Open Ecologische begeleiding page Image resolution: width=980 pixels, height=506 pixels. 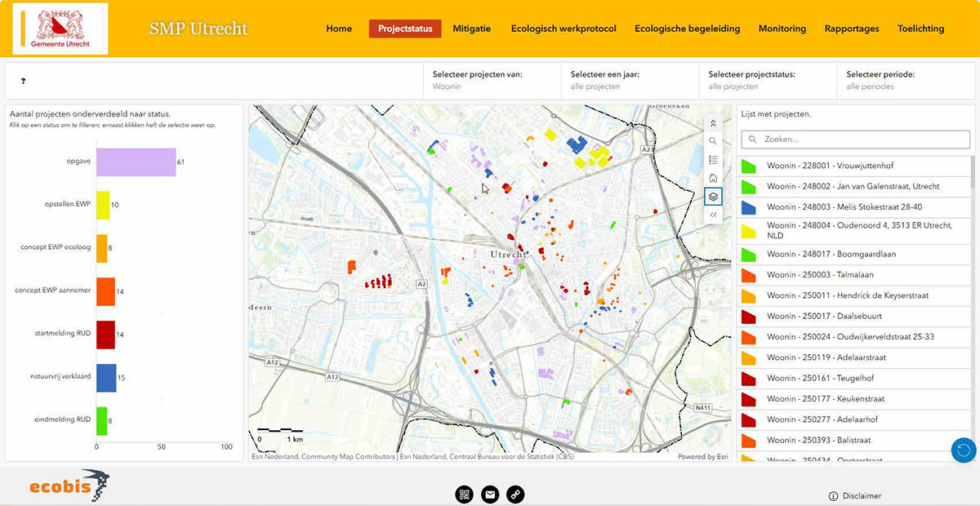(x=688, y=29)
